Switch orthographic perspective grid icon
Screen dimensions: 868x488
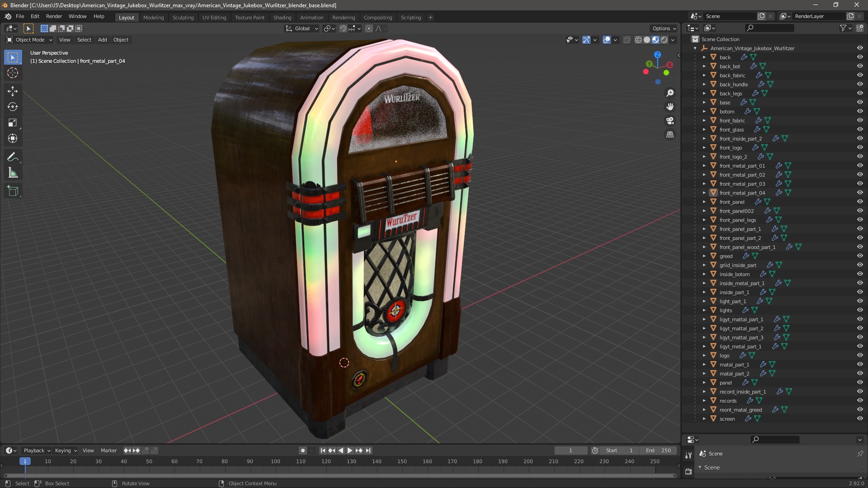(x=670, y=135)
